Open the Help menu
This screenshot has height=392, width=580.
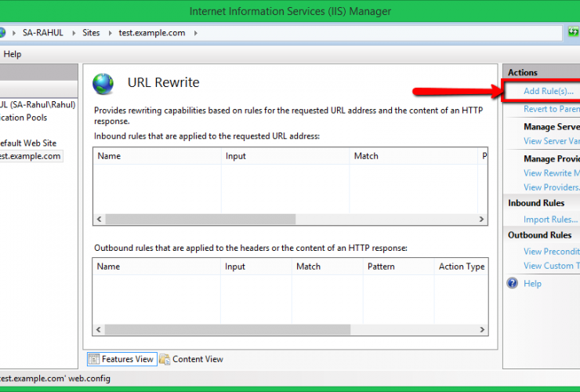13,54
